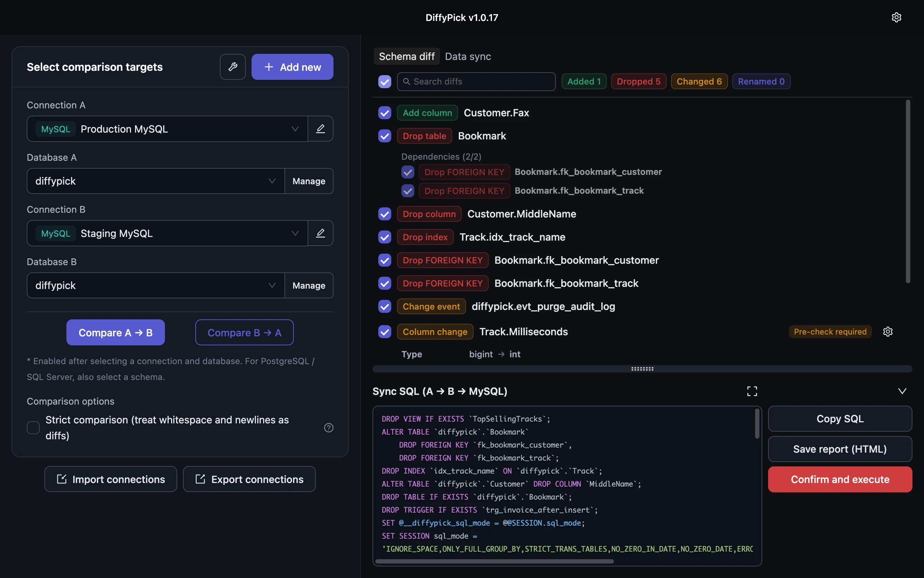Uncheck the Change event evt_purge_audit_log diff

pyautogui.click(x=384, y=306)
